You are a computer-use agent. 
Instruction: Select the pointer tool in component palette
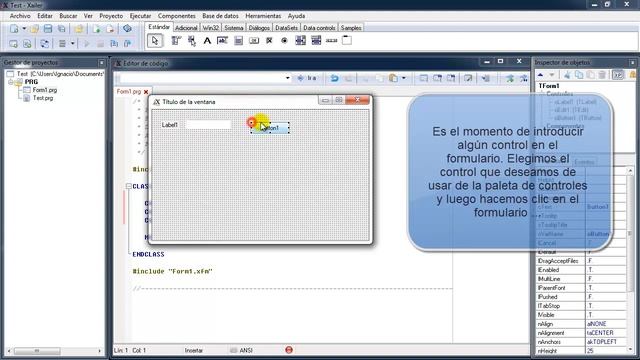coord(155,40)
